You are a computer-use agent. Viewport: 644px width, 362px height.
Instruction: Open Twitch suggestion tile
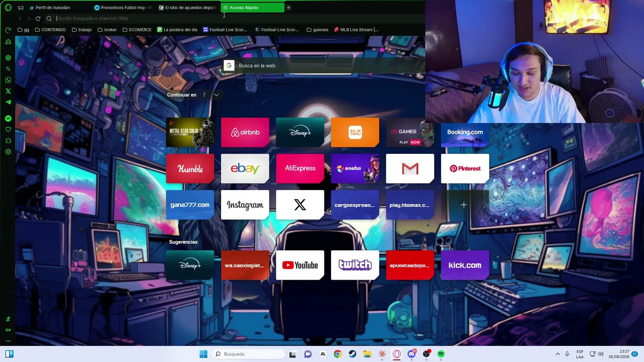[355, 265]
